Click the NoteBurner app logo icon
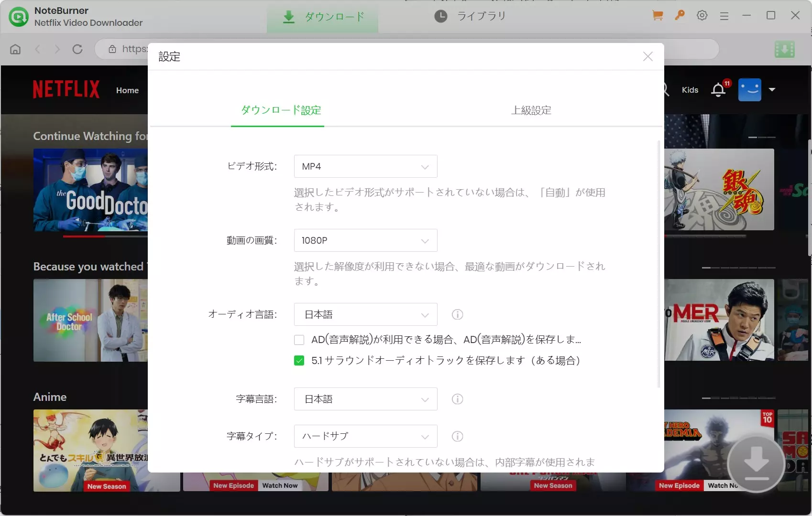The width and height of the screenshot is (812, 516). click(x=19, y=17)
